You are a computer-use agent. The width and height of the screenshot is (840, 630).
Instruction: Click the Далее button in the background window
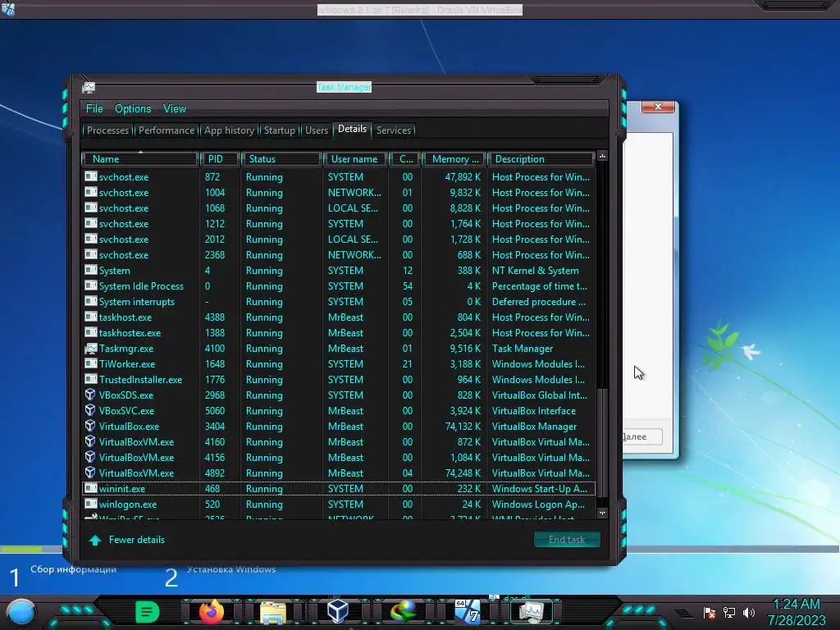[641, 436]
